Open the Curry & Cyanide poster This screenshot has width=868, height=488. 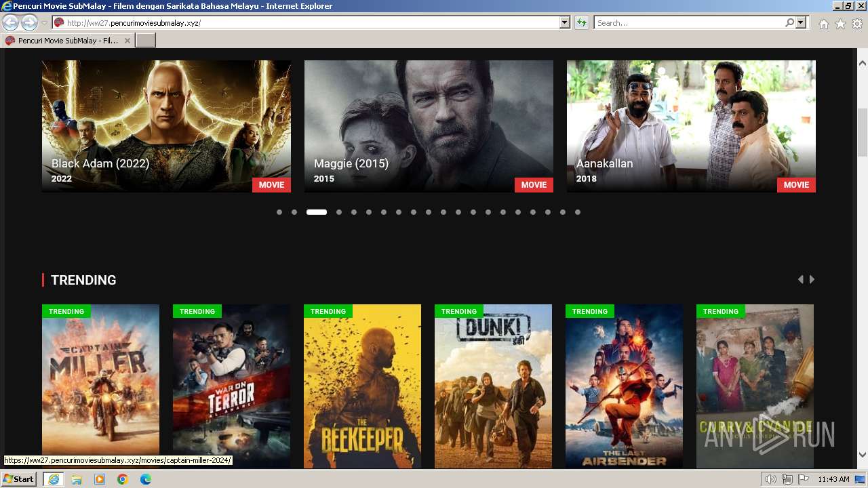pyautogui.click(x=755, y=386)
